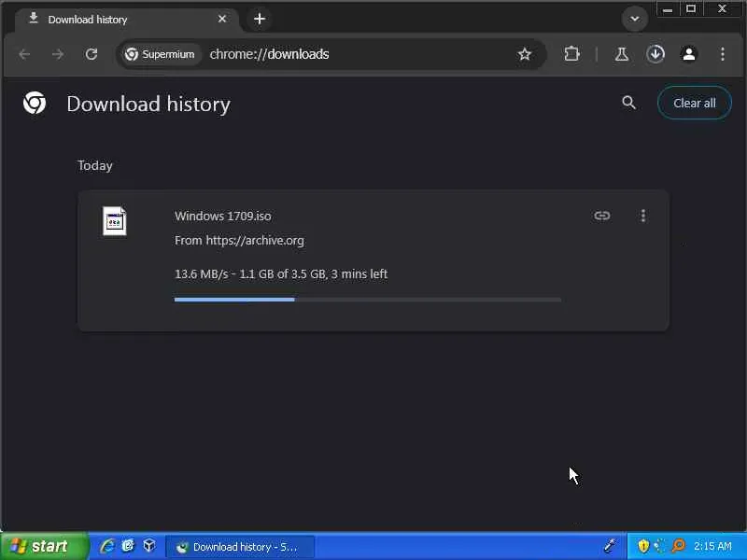Screen dimensions: 747x560
Task: Minimize the Supermium window
Action: [x=668, y=9]
